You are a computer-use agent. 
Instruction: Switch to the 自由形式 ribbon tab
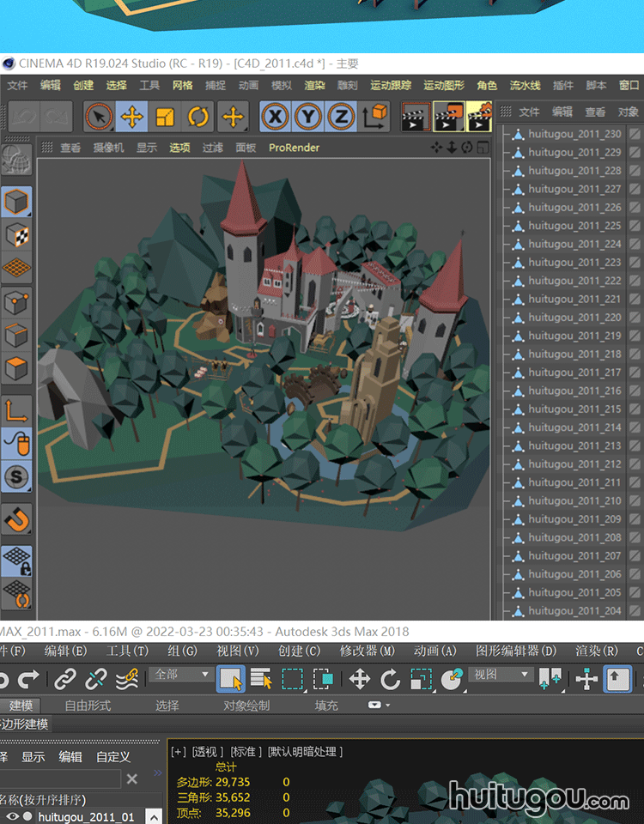pyautogui.click(x=88, y=706)
